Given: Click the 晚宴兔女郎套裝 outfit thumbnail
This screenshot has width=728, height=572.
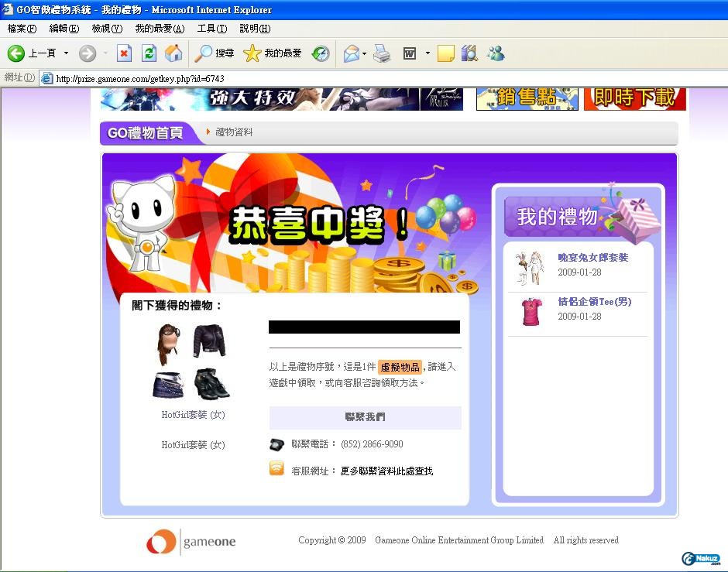Looking at the screenshot, I should point(531,268).
